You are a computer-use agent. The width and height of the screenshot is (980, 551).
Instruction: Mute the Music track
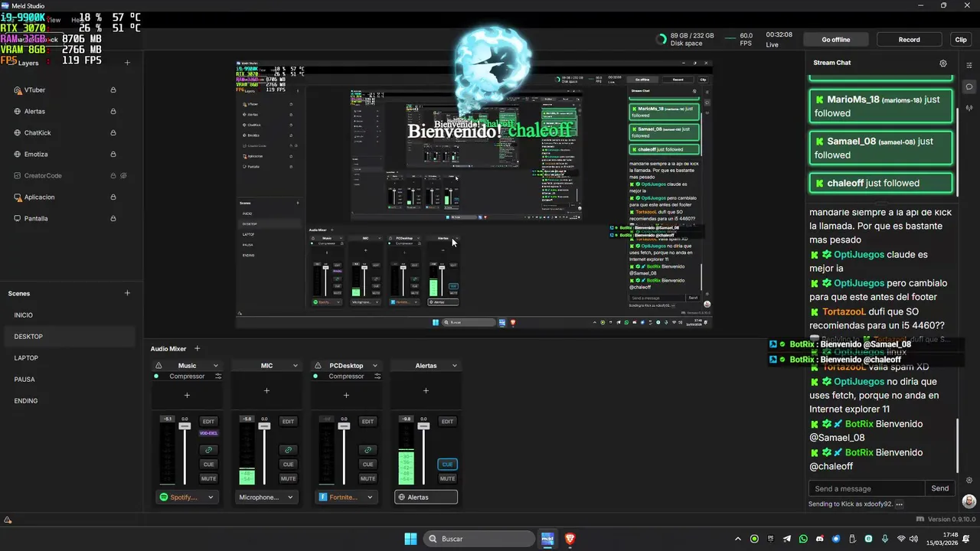click(208, 478)
